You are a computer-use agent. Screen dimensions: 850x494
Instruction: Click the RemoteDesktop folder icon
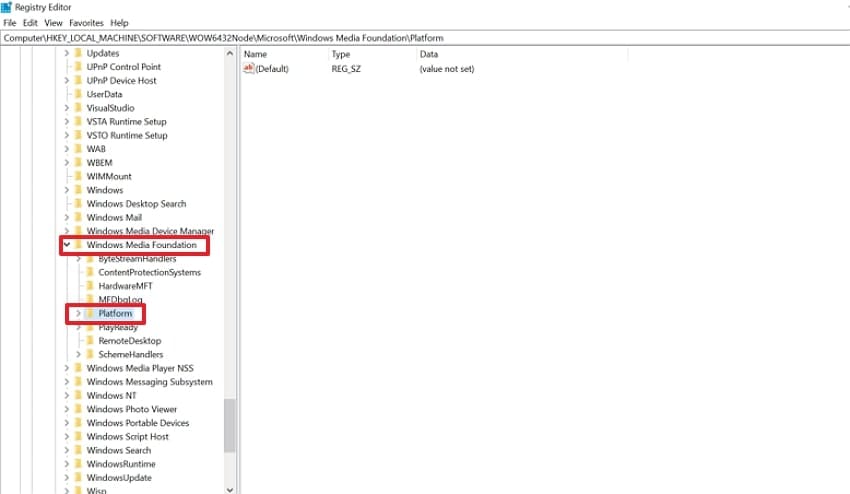[x=90, y=341]
